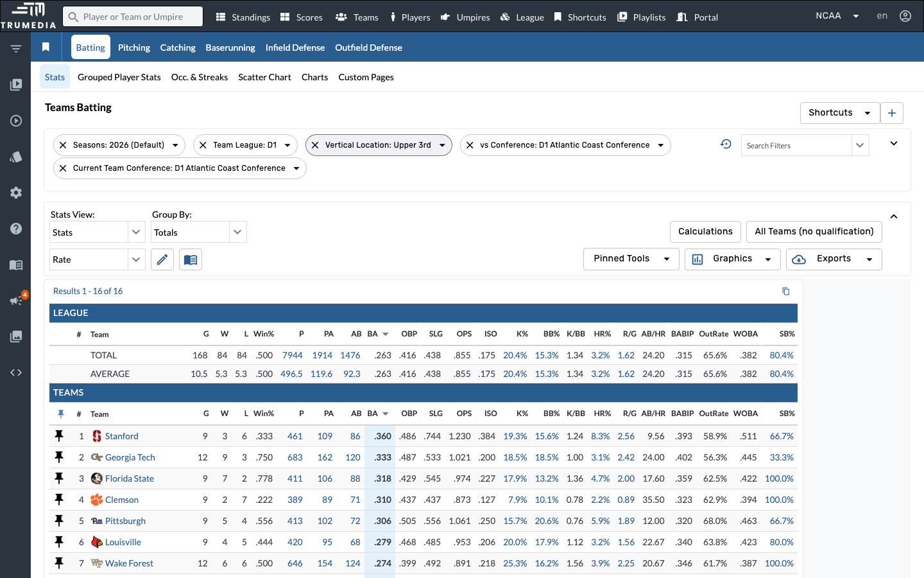924x578 pixels.
Task: Collapse the stats options panel chevron
Action: pyautogui.click(x=894, y=216)
